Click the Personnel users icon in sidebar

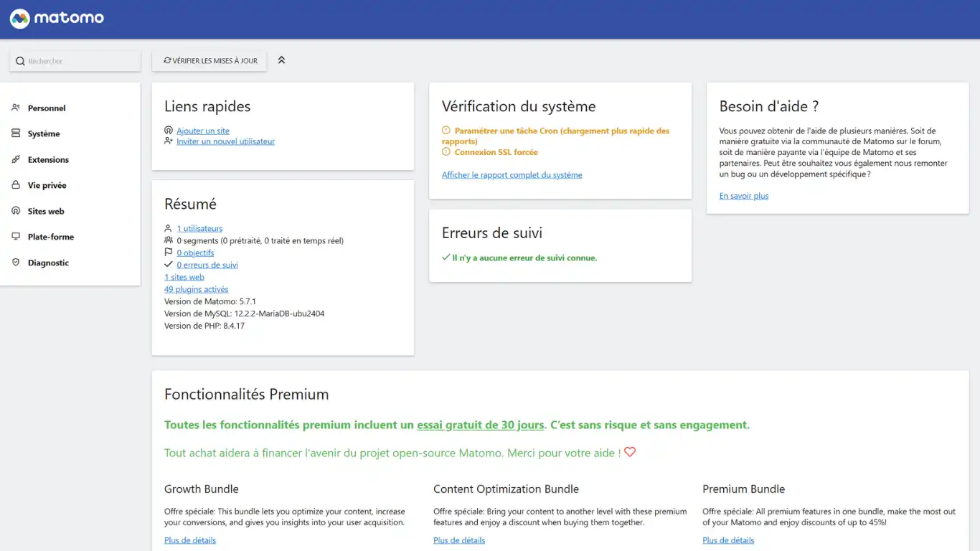[x=16, y=108]
